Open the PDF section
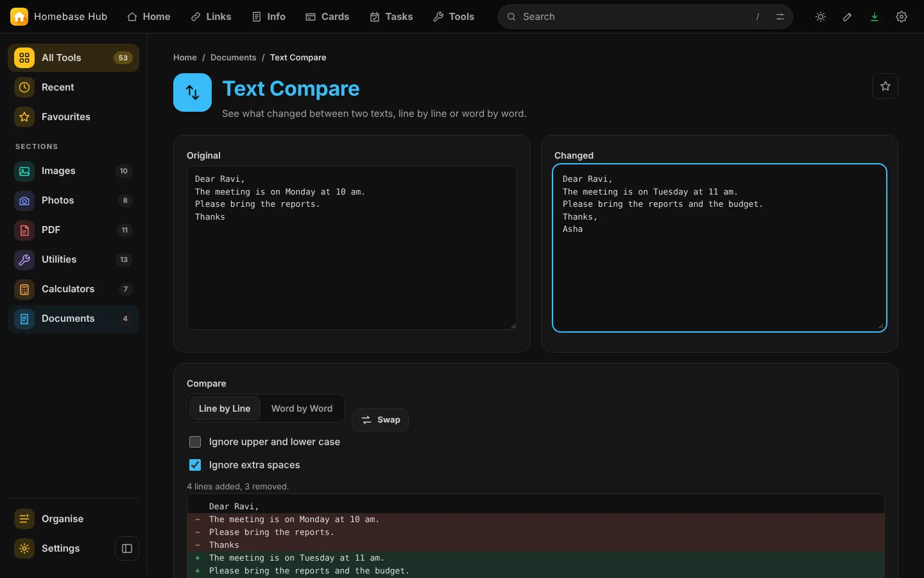This screenshot has width=924, height=578. (x=73, y=230)
